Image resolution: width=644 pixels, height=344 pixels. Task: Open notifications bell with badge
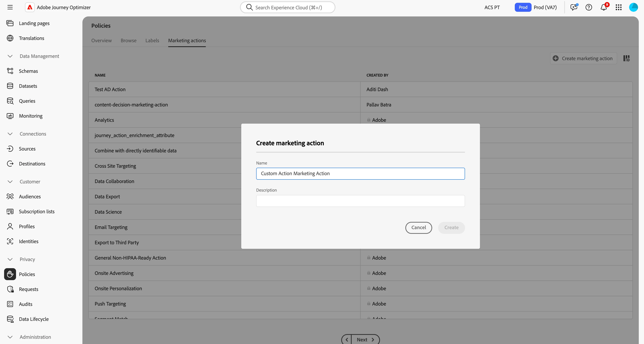[604, 7]
